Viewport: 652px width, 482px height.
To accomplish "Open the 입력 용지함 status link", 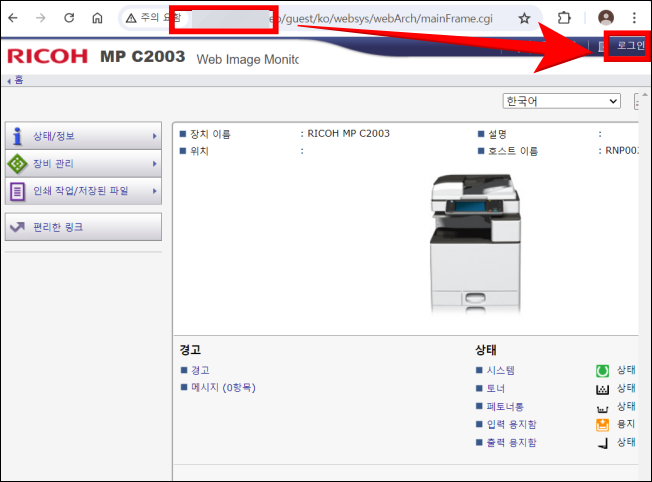I will click(x=511, y=424).
